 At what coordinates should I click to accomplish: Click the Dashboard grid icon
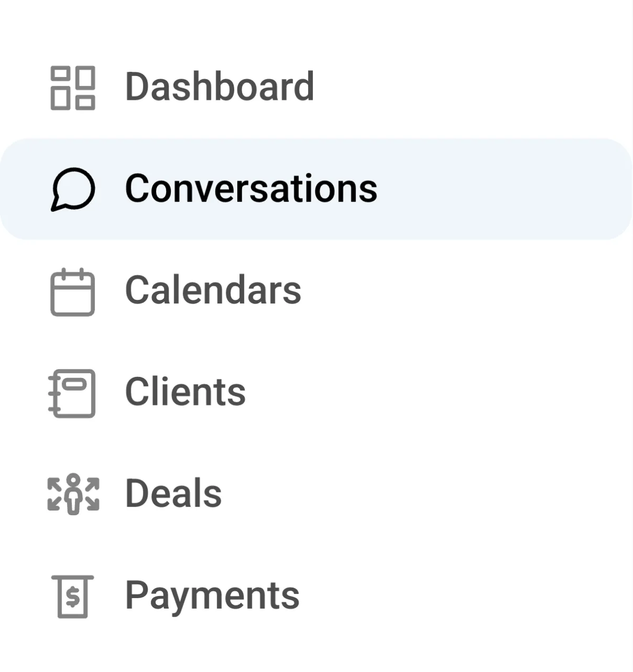coord(73,88)
